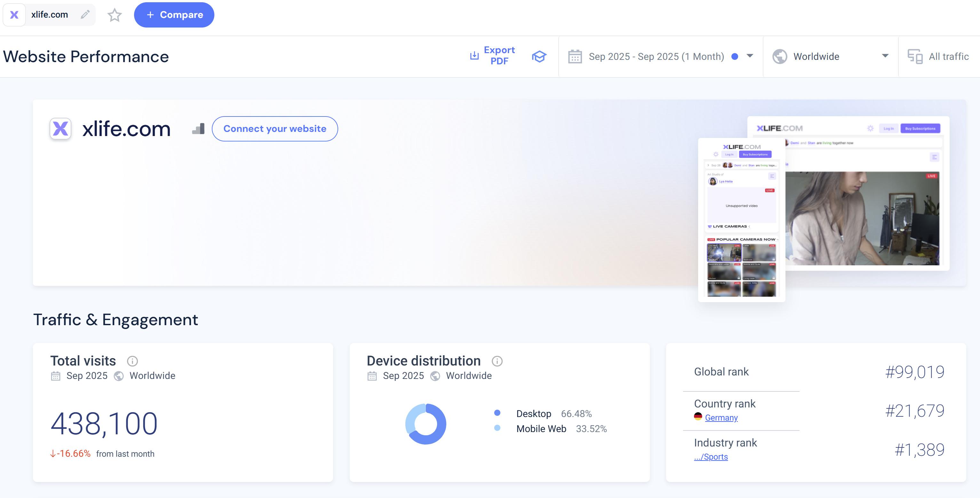The width and height of the screenshot is (980, 498).
Task: Click Connect your website button
Action: [x=275, y=129]
